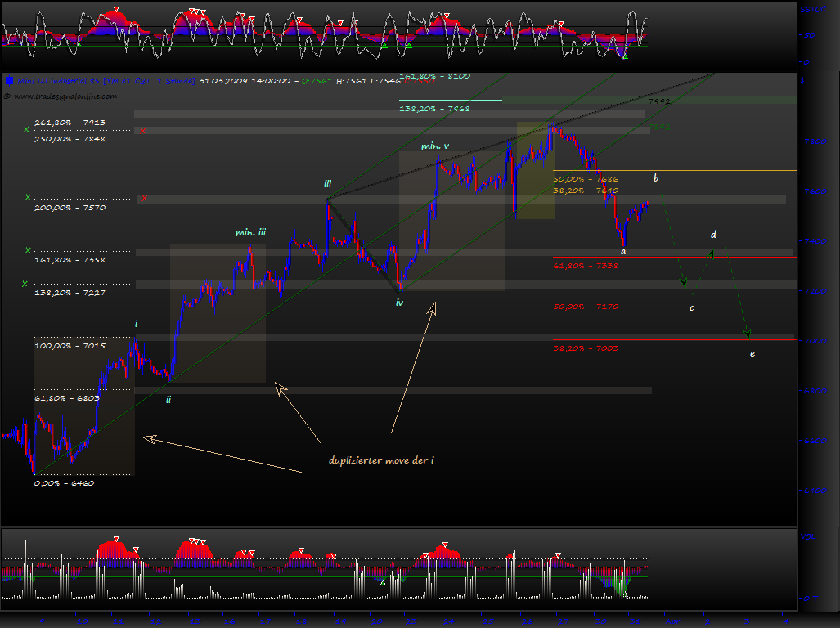Click the 261,80% - 7913 Fibonacci label

click(70, 123)
